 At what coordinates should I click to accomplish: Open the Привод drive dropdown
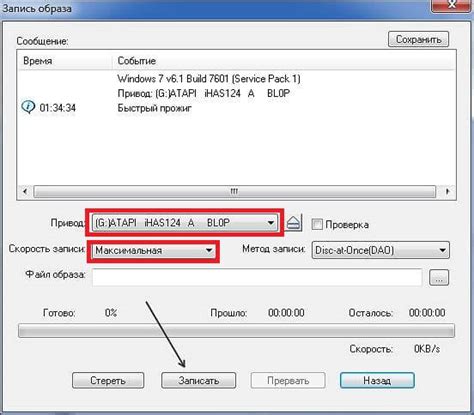click(x=185, y=222)
